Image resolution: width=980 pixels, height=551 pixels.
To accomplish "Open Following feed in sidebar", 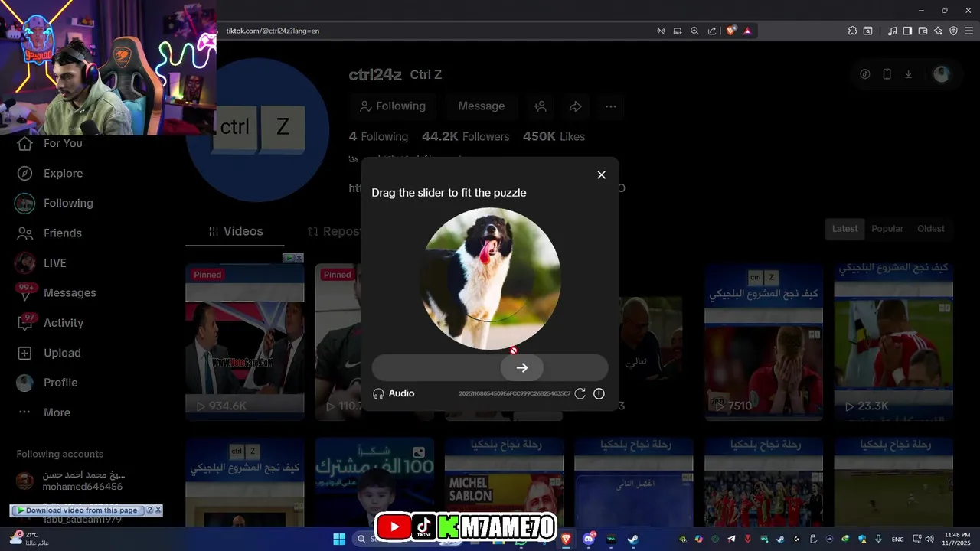I will click(x=54, y=203).
